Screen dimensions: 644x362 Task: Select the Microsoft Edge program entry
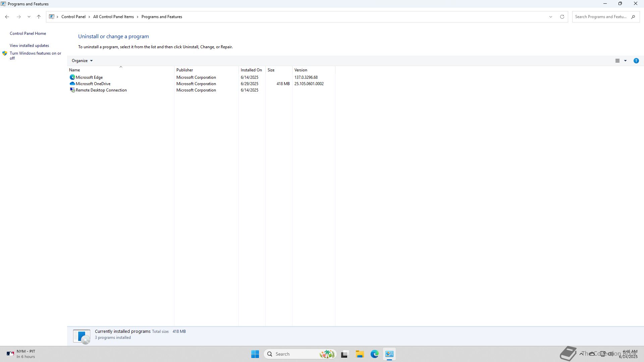(x=89, y=77)
